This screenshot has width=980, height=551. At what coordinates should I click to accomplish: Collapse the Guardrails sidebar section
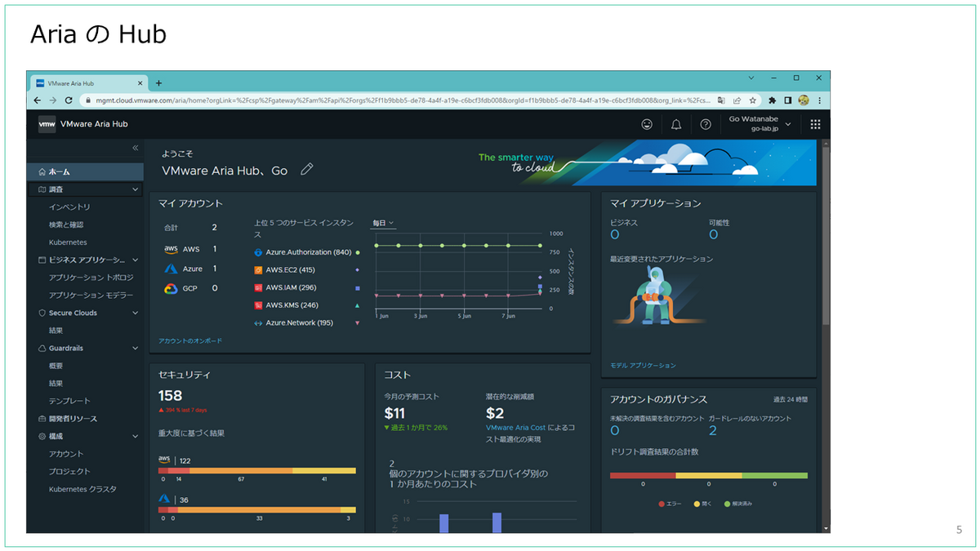pyautogui.click(x=136, y=348)
